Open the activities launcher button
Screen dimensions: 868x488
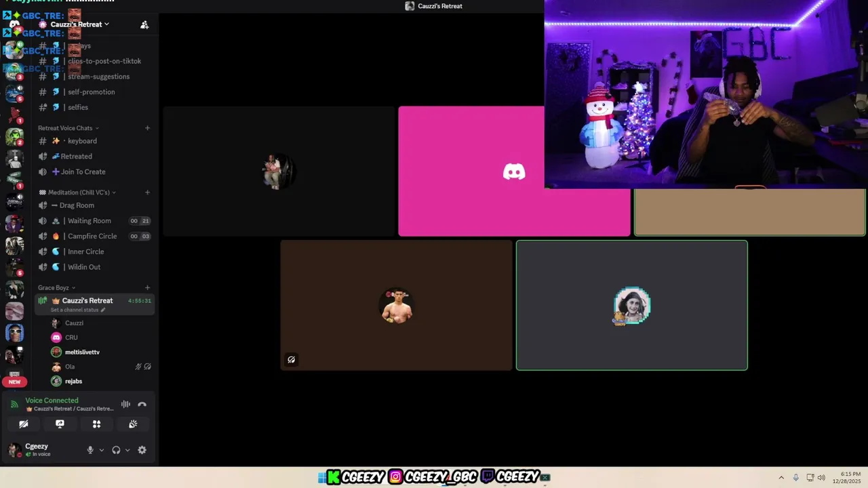pyautogui.click(x=96, y=424)
